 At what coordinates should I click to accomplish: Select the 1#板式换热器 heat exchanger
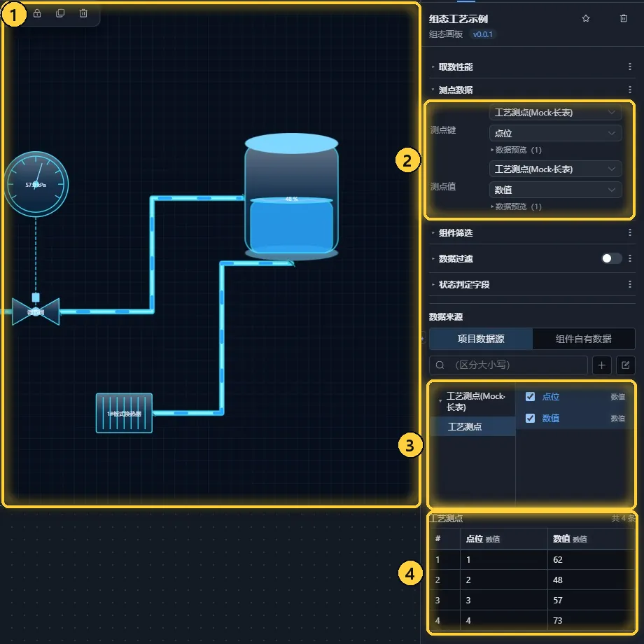coord(124,413)
